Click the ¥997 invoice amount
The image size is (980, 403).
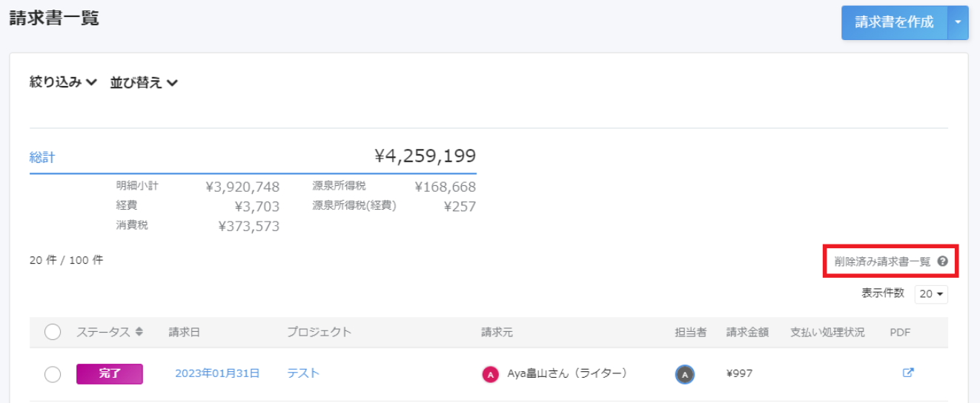[x=739, y=373]
